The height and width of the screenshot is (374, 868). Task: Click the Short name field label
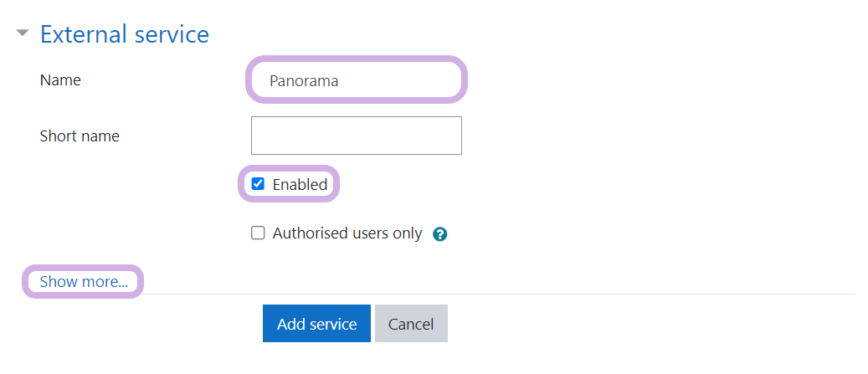point(80,136)
